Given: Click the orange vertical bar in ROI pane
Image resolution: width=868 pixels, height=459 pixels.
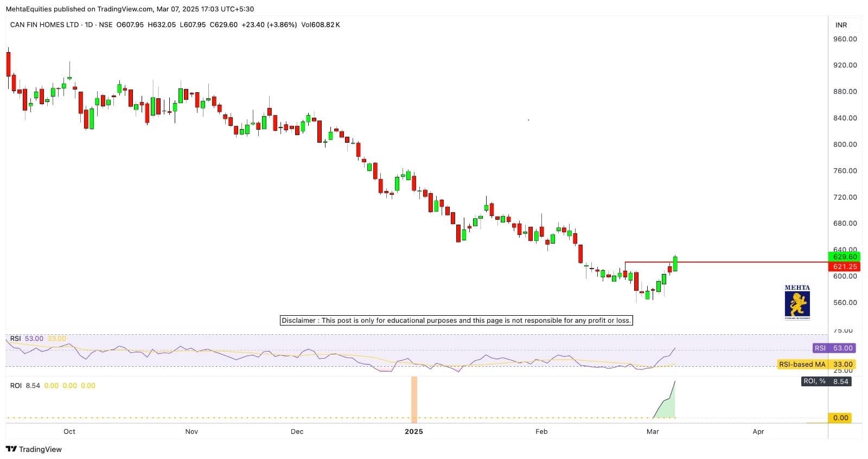Looking at the screenshot, I should click(x=414, y=399).
